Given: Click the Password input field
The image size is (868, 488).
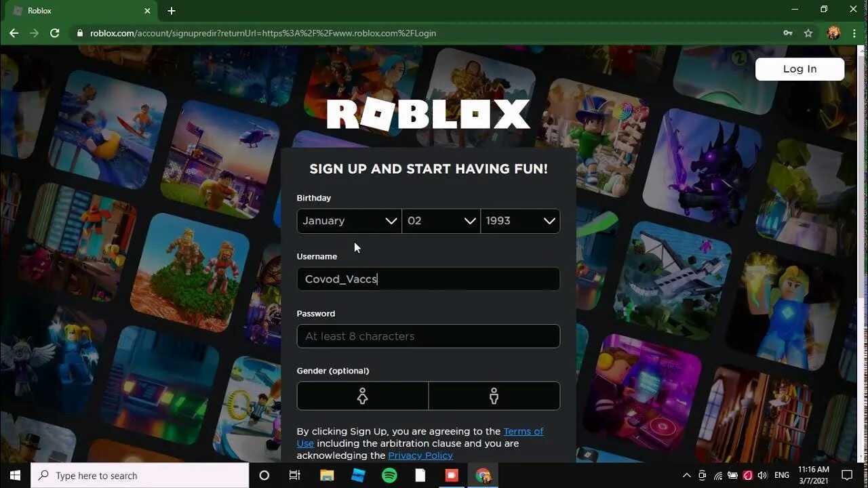Looking at the screenshot, I should 429,336.
